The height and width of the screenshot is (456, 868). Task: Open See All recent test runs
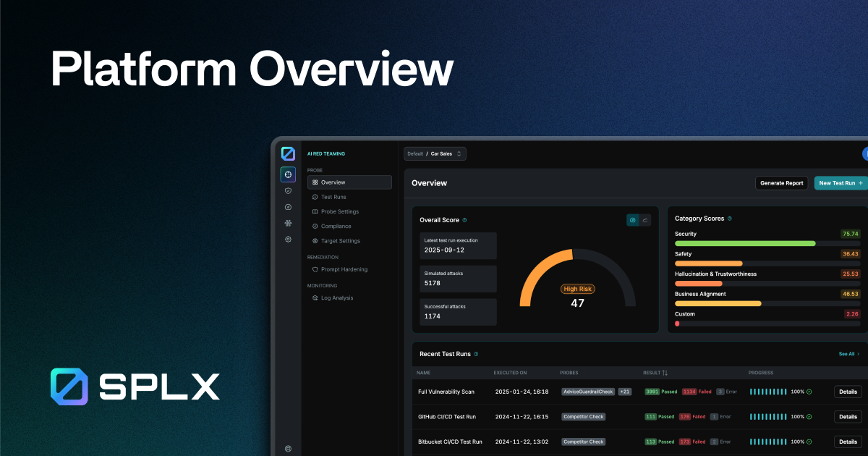click(x=847, y=354)
